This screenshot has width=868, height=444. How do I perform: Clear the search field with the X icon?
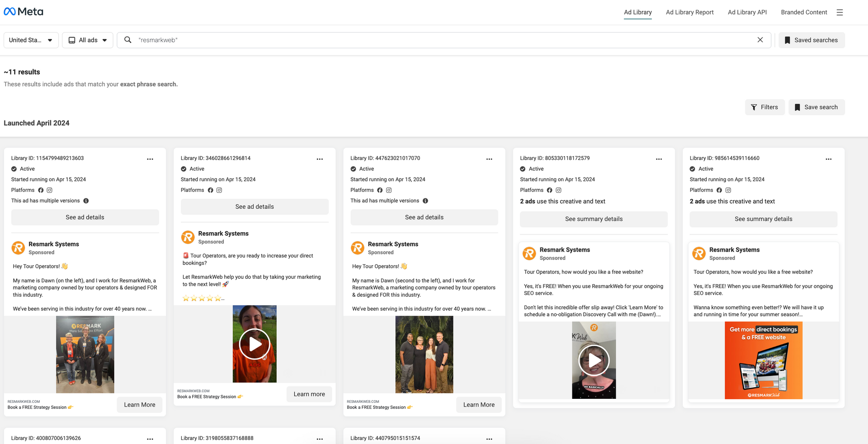pos(760,40)
